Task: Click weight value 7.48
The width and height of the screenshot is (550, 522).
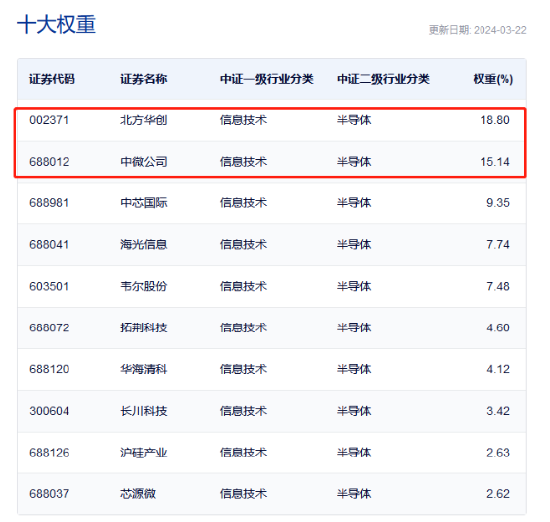Action: 498,286
